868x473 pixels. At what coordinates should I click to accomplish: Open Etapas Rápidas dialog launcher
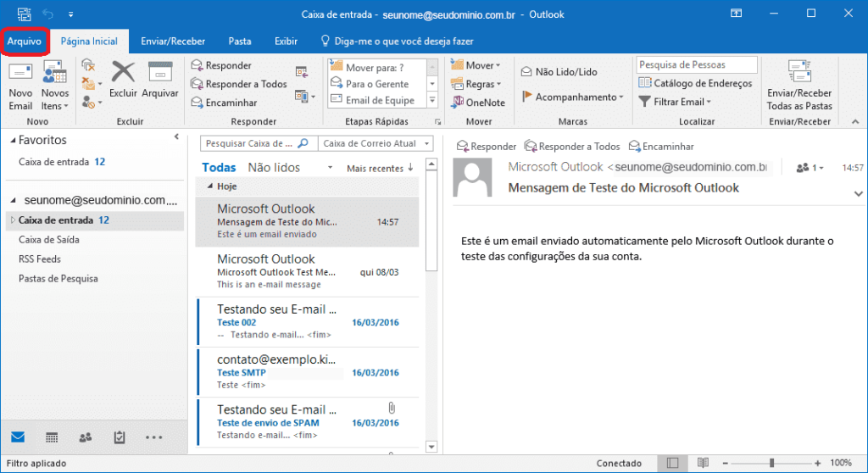coord(437,121)
